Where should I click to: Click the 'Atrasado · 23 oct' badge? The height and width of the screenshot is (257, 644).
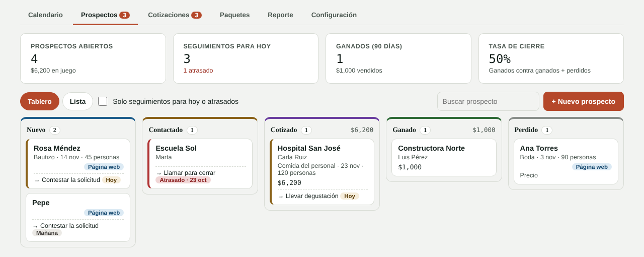(x=183, y=180)
